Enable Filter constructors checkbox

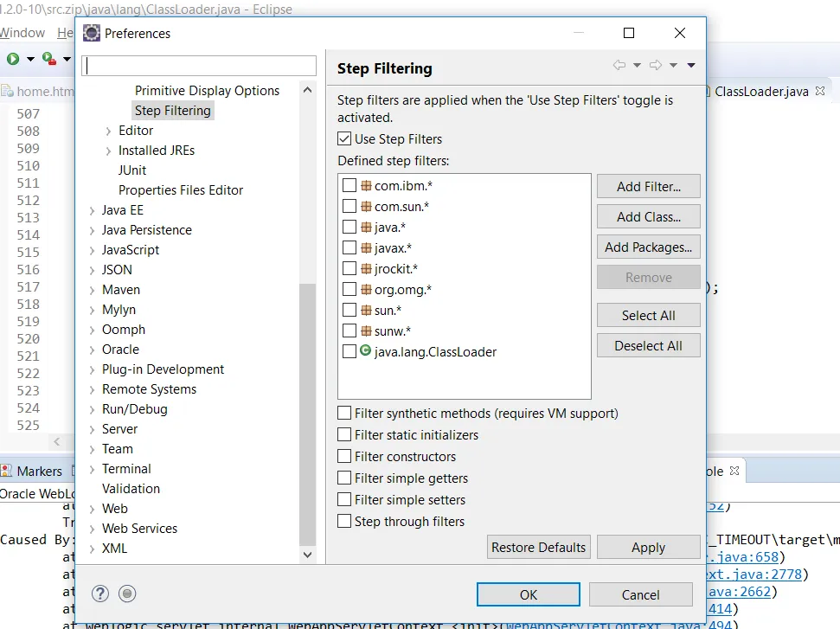click(344, 456)
